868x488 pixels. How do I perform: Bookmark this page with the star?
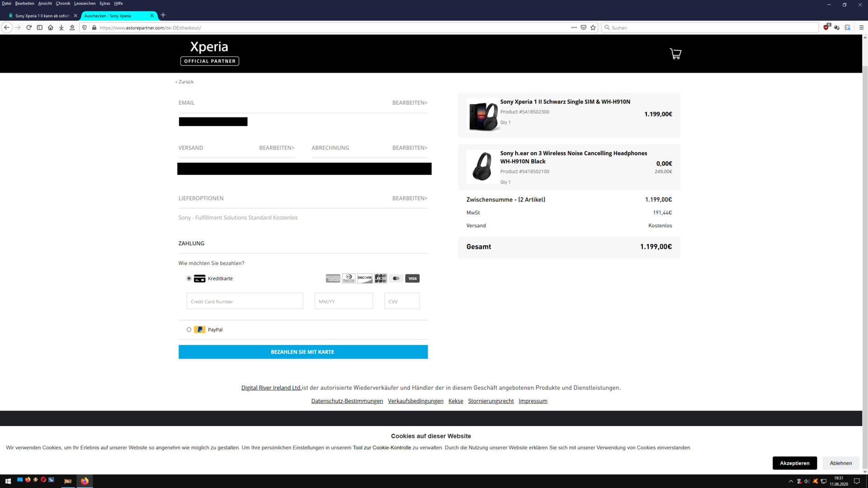(x=593, y=28)
